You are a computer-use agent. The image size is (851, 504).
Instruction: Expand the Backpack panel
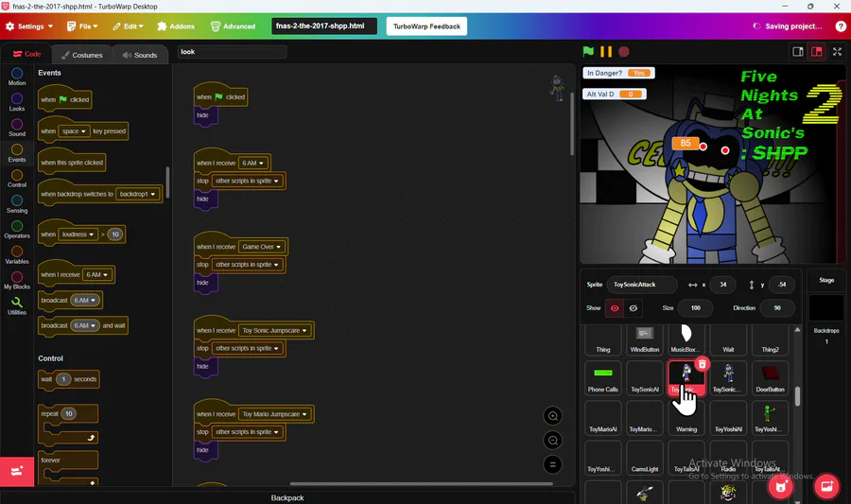coord(287,497)
